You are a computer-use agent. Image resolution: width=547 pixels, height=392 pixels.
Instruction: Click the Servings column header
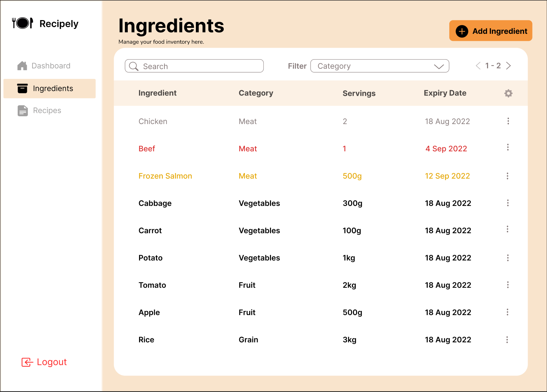(359, 93)
